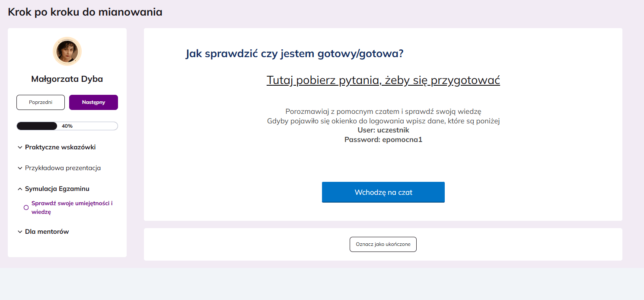Click the Symulacja Egzaminu section title
This screenshot has width=644, height=300.
[57, 189]
